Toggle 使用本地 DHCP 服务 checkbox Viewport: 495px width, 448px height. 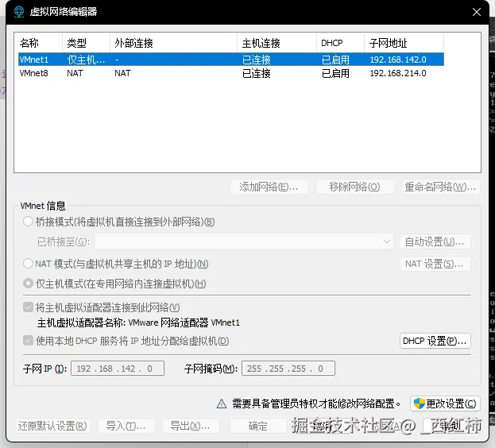click(28, 341)
